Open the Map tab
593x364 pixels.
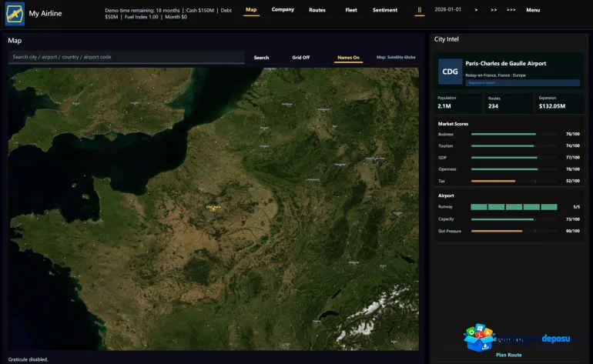coord(251,10)
